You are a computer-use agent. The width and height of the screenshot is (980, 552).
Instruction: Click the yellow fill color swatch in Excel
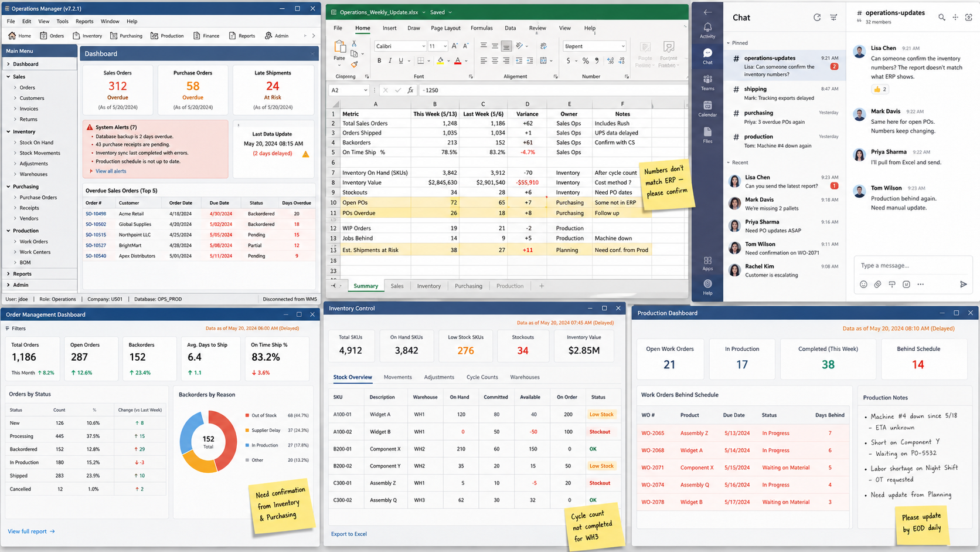click(440, 60)
